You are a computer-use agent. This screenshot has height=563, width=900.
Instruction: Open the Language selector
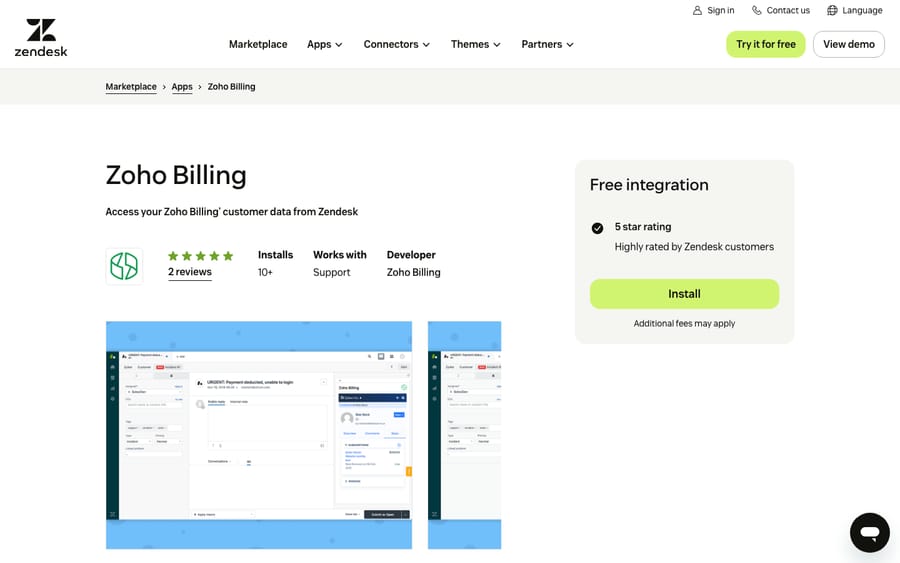(x=855, y=10)
